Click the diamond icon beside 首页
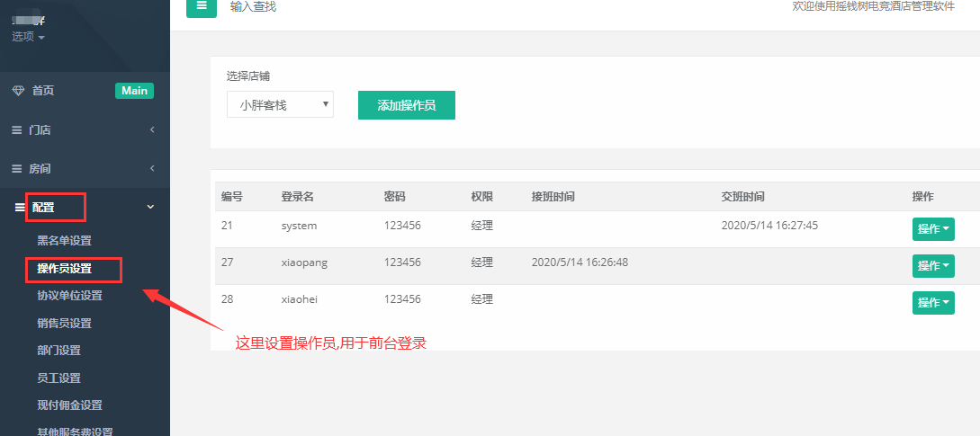The width and height of the screenshot is (980, 436). 18,91
